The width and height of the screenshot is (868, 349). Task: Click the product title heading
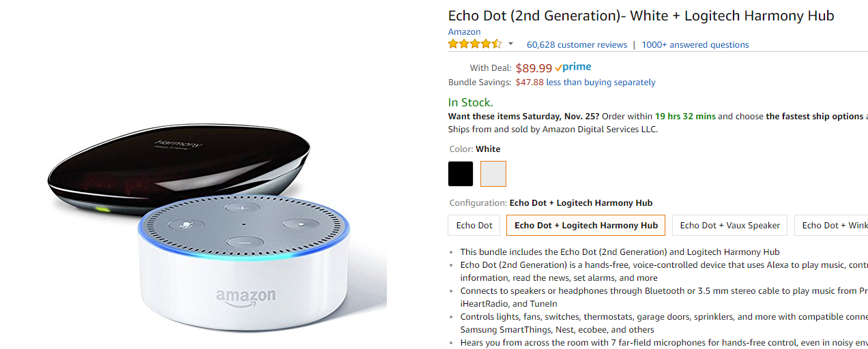[641, 16]
